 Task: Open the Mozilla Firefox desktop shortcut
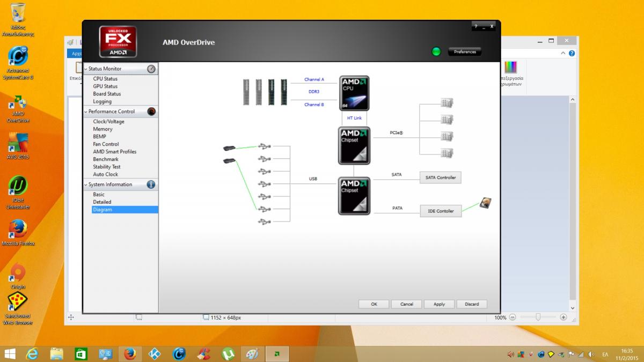point(18,232)
